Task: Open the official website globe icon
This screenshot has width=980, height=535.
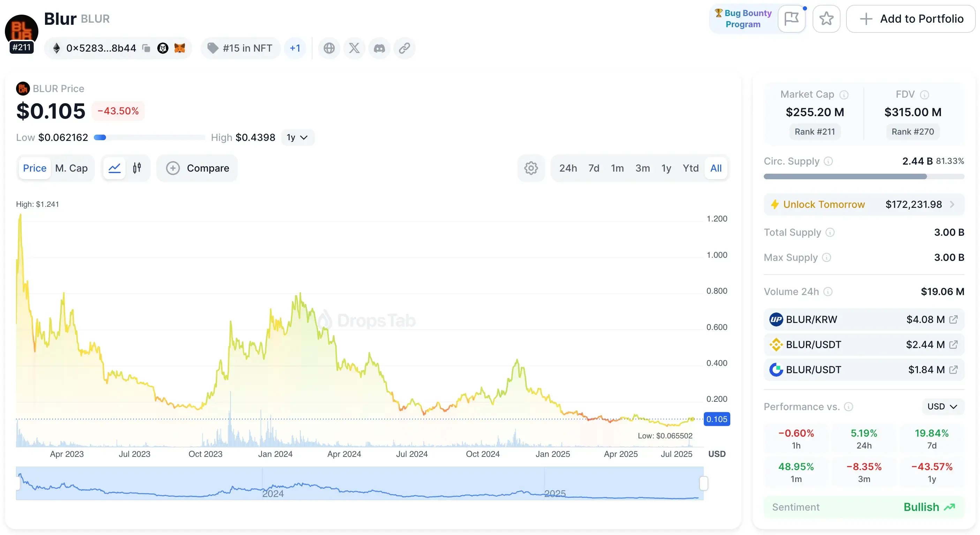Action: tap(329, 48)
